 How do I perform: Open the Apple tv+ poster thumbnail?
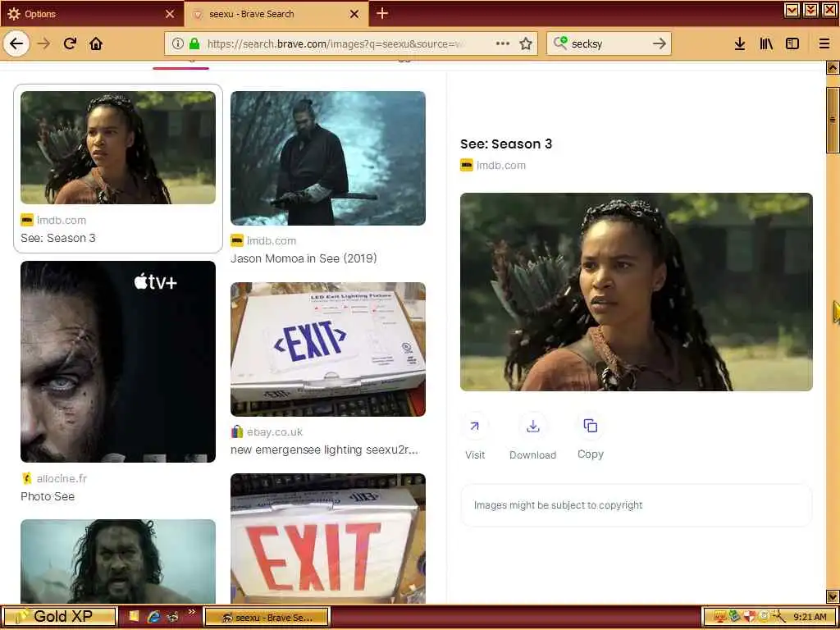[x=118, y=362]
